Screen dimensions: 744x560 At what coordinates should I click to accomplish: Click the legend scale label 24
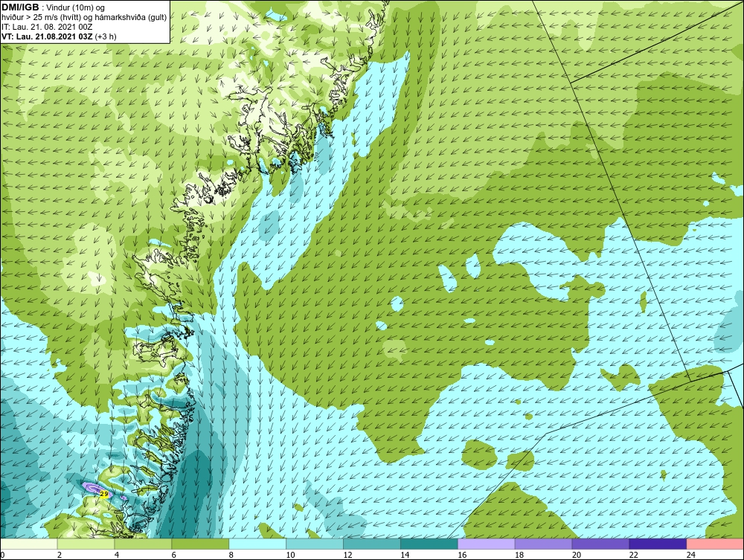coord(691,555)
